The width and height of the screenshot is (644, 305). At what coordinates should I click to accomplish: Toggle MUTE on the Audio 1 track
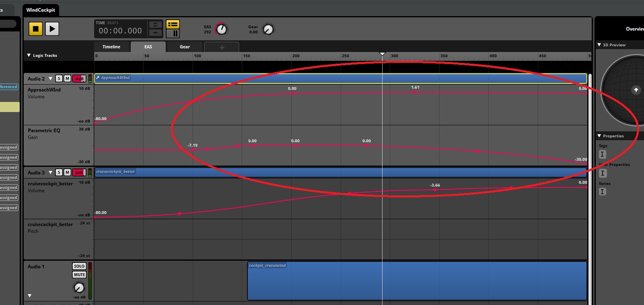[79, 275]
